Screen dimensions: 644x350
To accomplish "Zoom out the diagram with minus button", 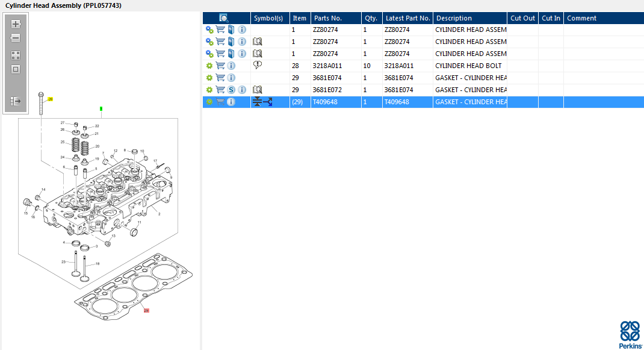I will [16, 38].
